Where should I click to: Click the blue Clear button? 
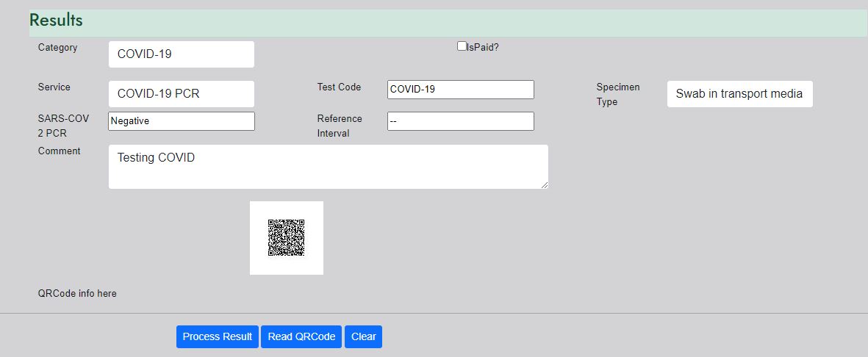click(363, 336)
